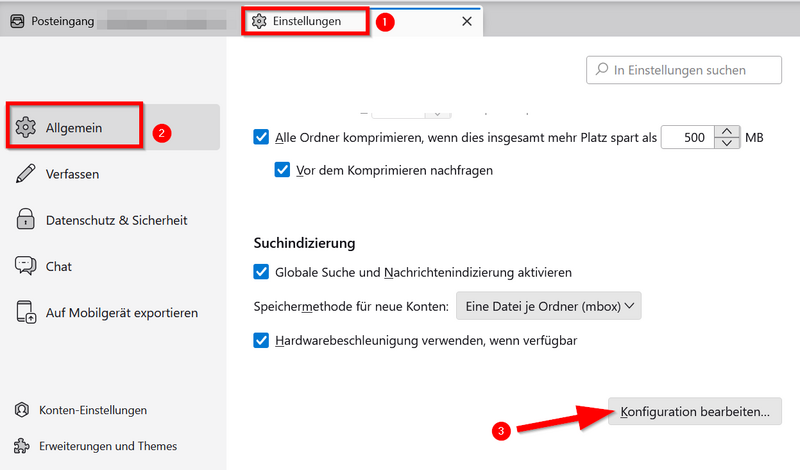Click the Chat speech bubble icon

pyautogui.click(x=26, y=266)
